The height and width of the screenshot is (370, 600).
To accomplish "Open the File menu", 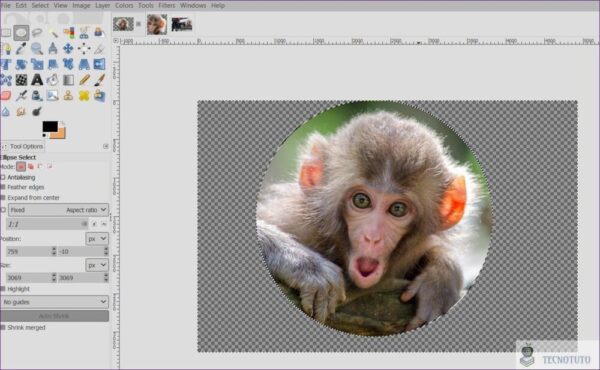I will coord(6,5).
